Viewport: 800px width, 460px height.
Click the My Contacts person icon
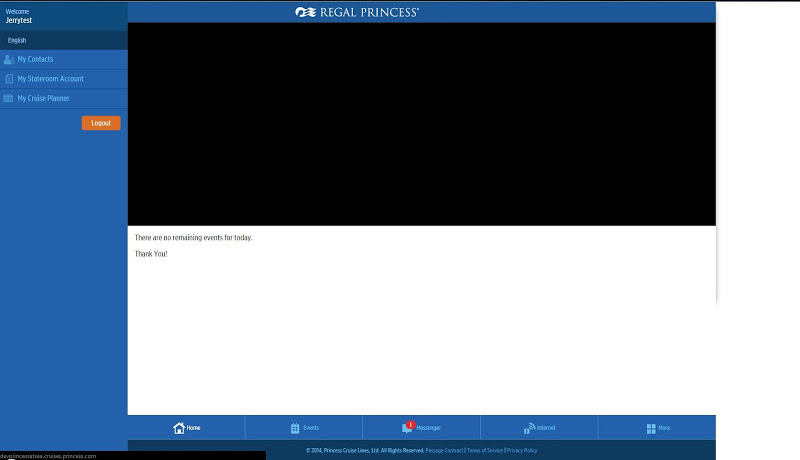click(8, 59)
